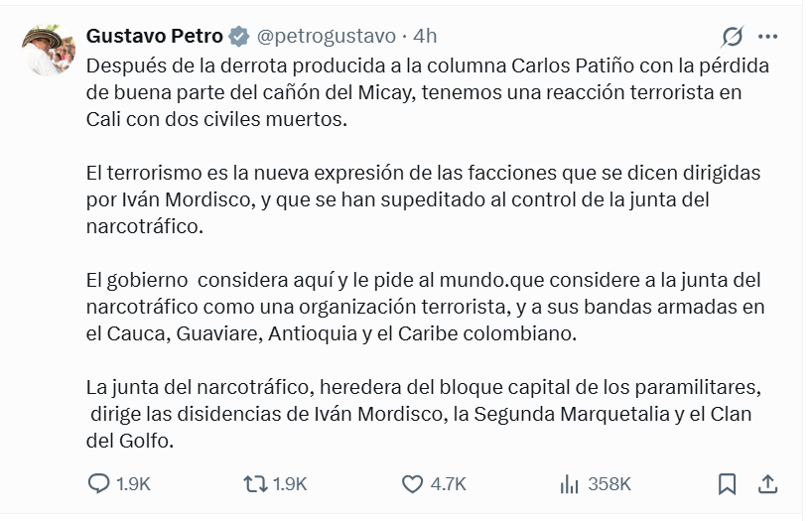Open the view analytics bar chart icon
This screenshot has width=812, height=521.
pos(569,483)
